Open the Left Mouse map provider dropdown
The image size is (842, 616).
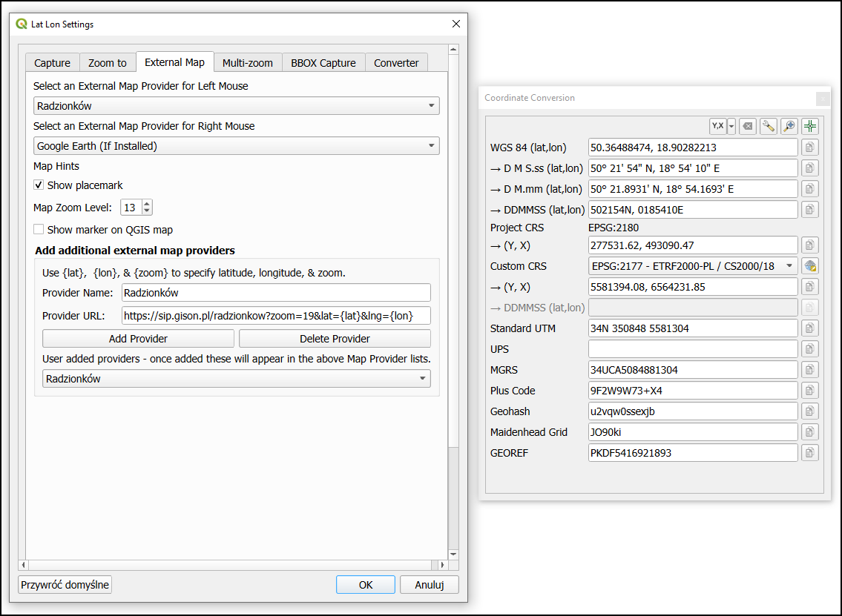click(x=236, y=106)
